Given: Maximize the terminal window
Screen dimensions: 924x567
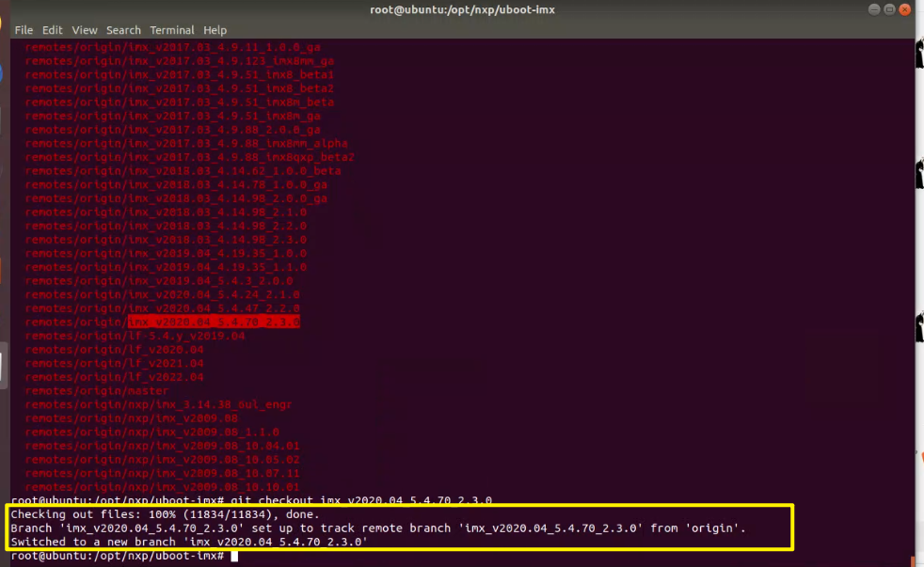Looking at the screenshot, I should click(889, 9).
